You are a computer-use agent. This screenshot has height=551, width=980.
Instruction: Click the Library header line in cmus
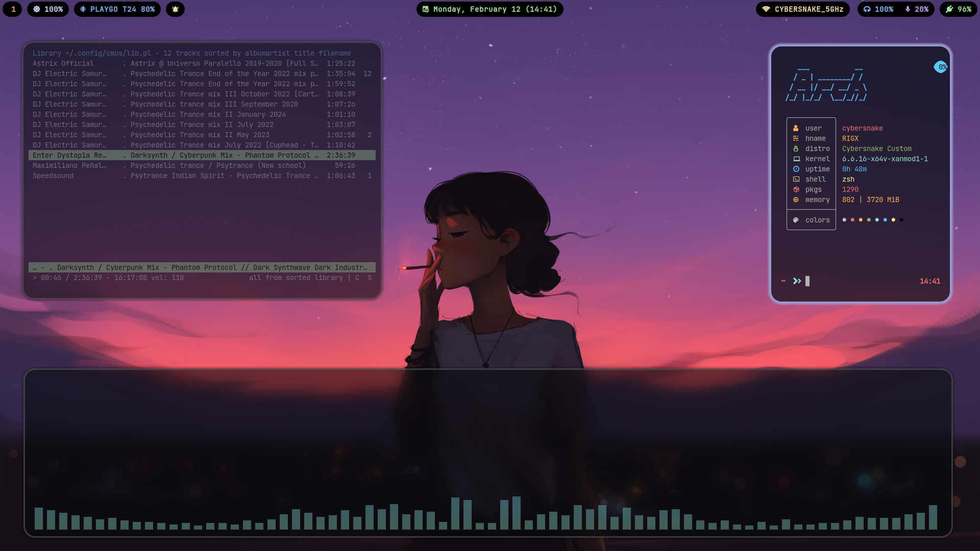(x=191, y=53)
